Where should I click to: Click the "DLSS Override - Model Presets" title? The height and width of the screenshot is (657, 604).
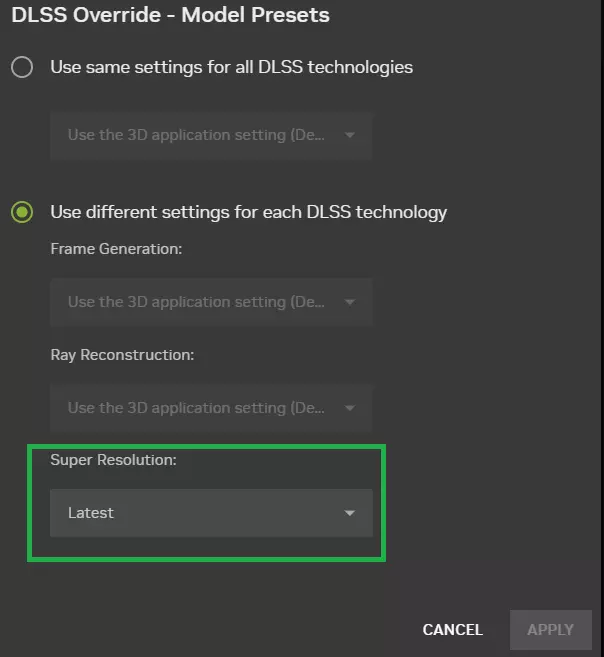click(170, 15)
